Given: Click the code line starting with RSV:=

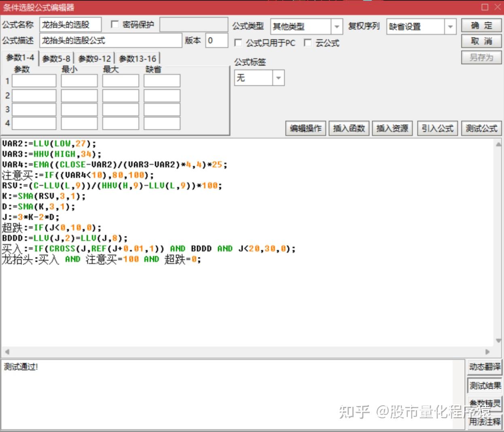Looking at the screenshot, I should (112, 186).
